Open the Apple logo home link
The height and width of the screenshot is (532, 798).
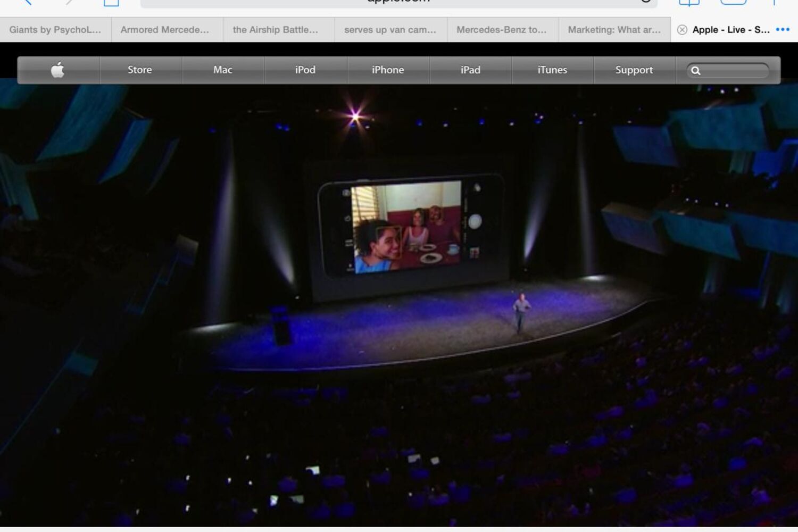pyautogui.click(x=58, y=70)
